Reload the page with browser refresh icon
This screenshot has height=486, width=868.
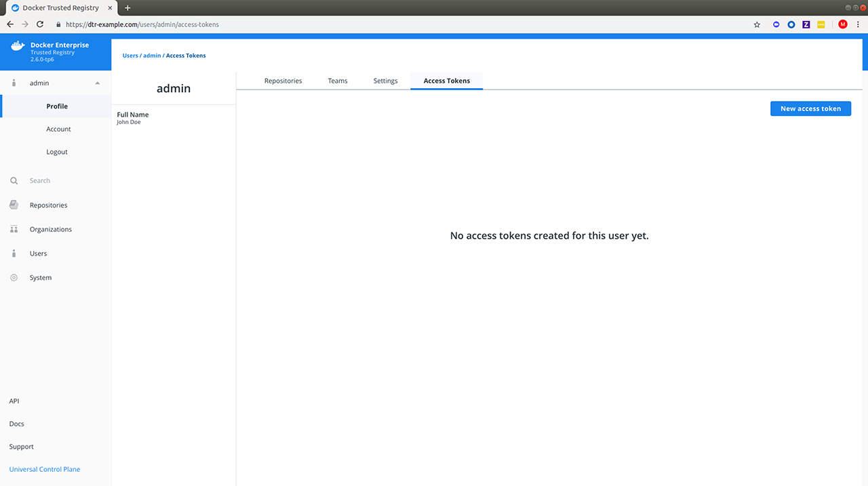40,24
